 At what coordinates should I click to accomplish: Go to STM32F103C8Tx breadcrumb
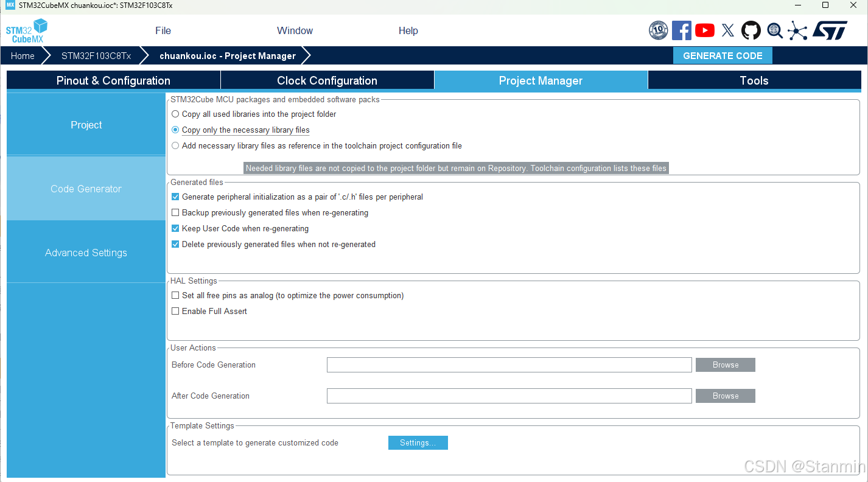coord(96,55)
